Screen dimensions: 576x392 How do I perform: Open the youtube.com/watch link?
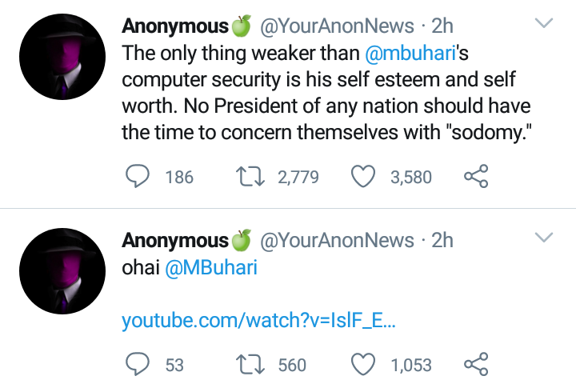click(x=258, y=321)
